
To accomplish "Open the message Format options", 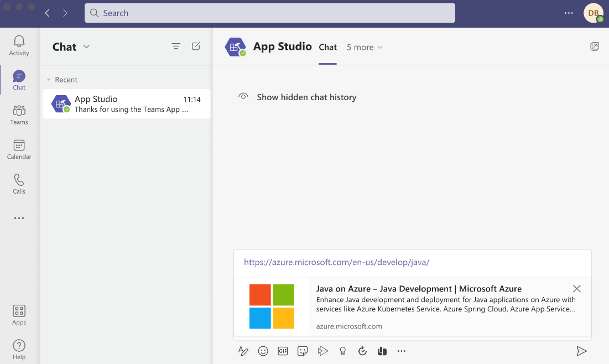I will pos(243,351).
